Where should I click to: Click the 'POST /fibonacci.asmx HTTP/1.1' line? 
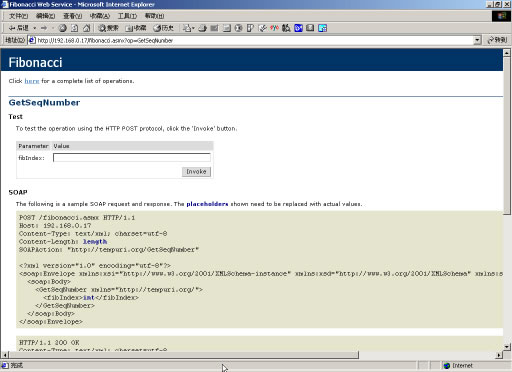click(x=77, y=218)
